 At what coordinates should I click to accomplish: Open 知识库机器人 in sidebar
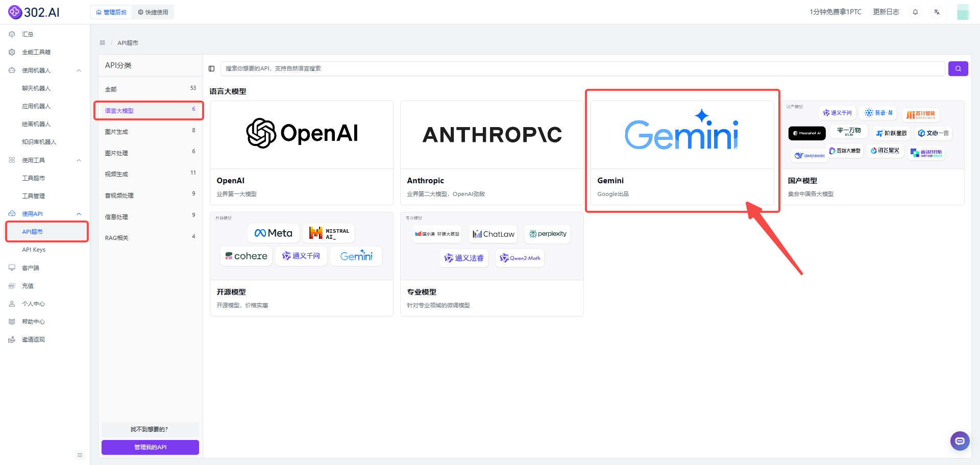point(39,142)
